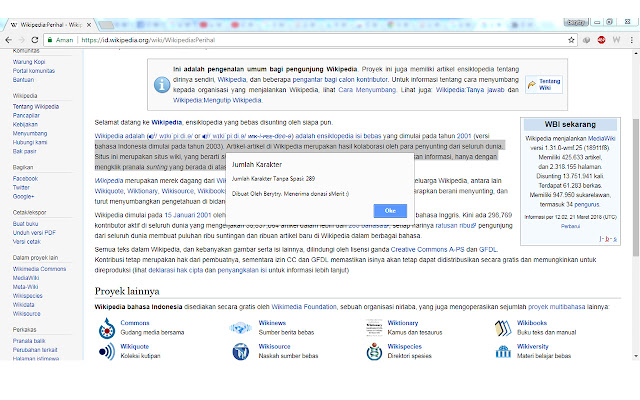Select the Wikipedia Perihal browser tab

[x=49, y=25]
